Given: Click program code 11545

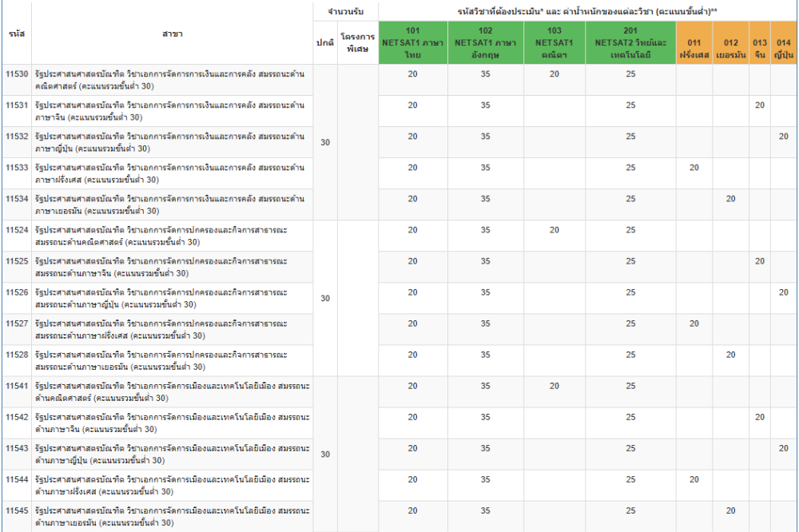Looking at the screenshot, I should click(x=17, y=510).
